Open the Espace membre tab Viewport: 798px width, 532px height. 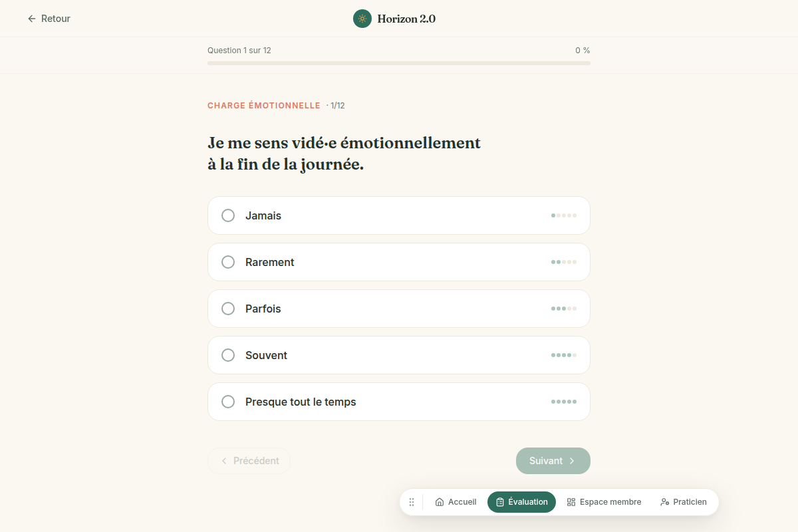(604, 502)
